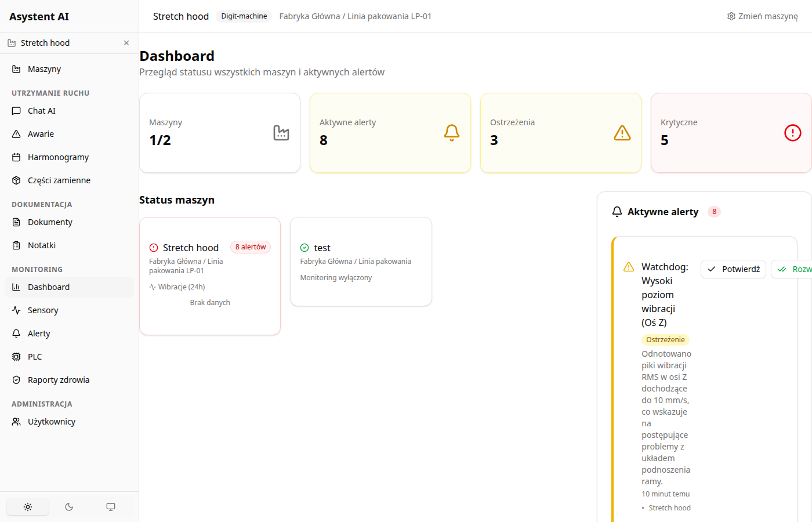The image size is (812, 522).
Task: Click the Alerty bell icon
Action: (x=16, y=333)
